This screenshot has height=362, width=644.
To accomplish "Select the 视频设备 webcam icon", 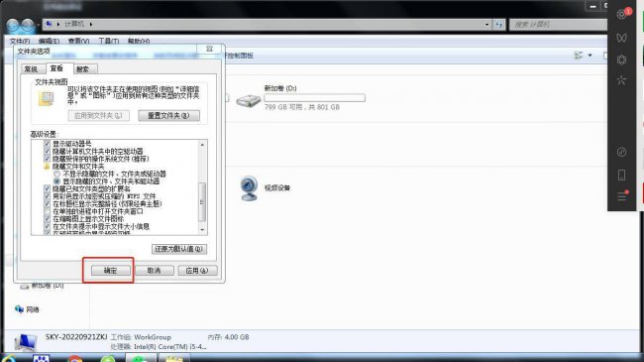I will coord(249,188).
